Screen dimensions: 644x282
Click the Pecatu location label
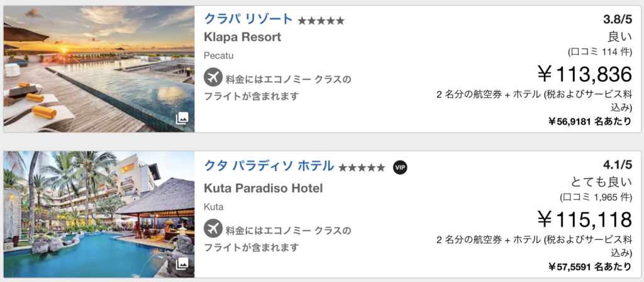(218, 55)
